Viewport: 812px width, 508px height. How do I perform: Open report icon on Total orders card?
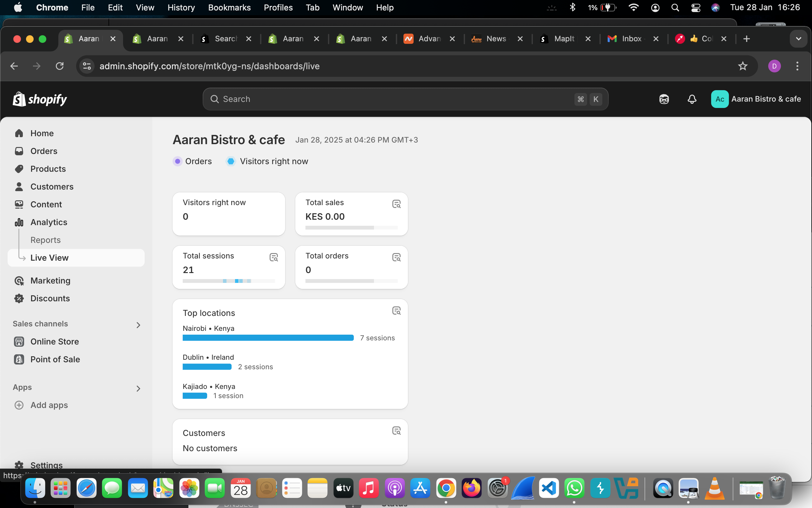click(x=396, y=257)
